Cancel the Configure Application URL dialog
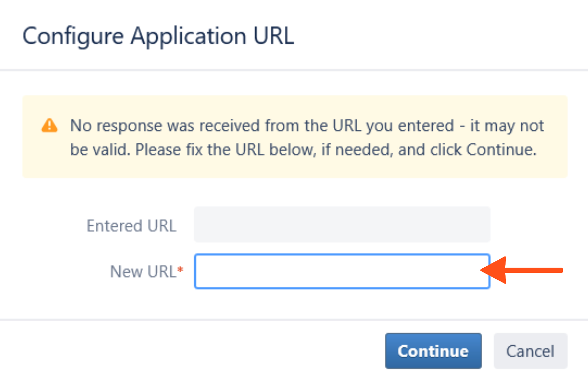The height and width of the screenshot is (379, 588). click(530, 351)
